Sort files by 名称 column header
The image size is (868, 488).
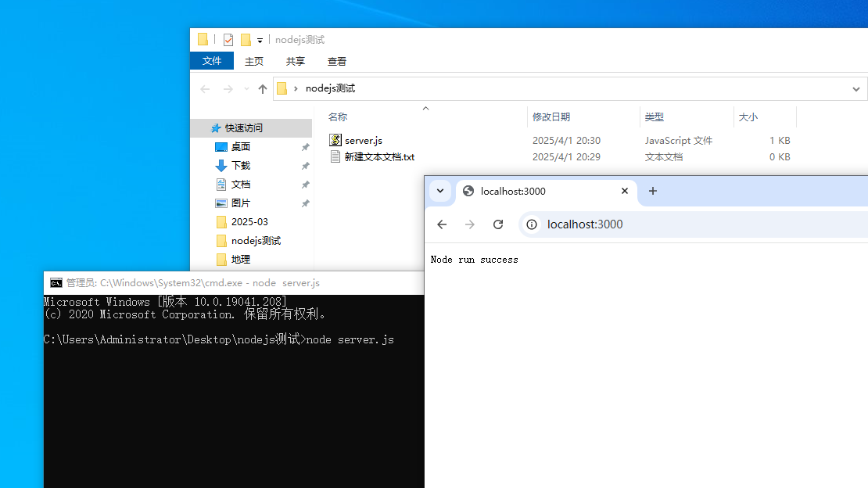338,117
